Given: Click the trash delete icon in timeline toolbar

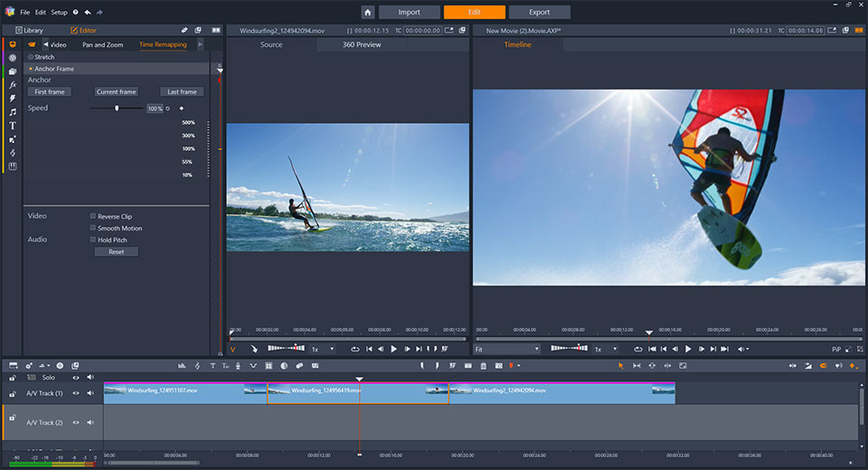Looking at the screenshot, I should [x=483, y=366].
